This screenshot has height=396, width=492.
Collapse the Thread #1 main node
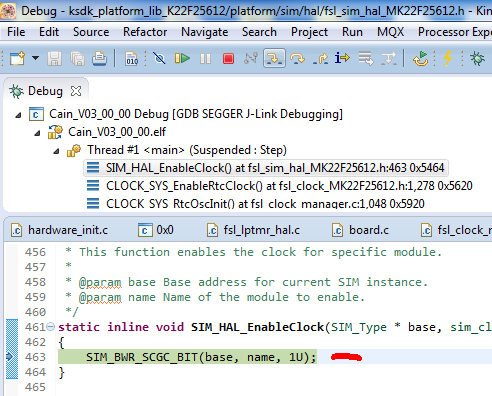tap(56, 151)
